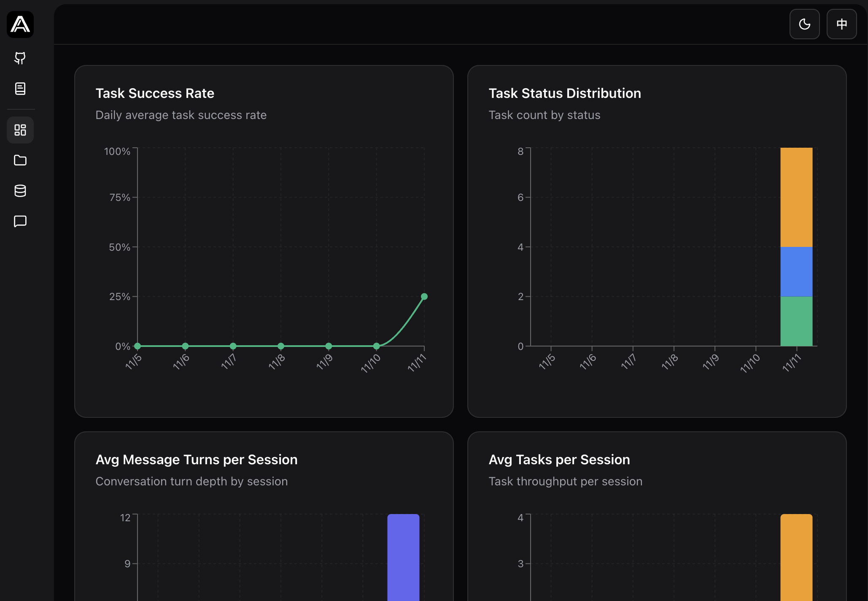Viewport: 868px width, 601px height.
Task: Toggle dark mode with the moon button
Action: (x=804, y=24)
